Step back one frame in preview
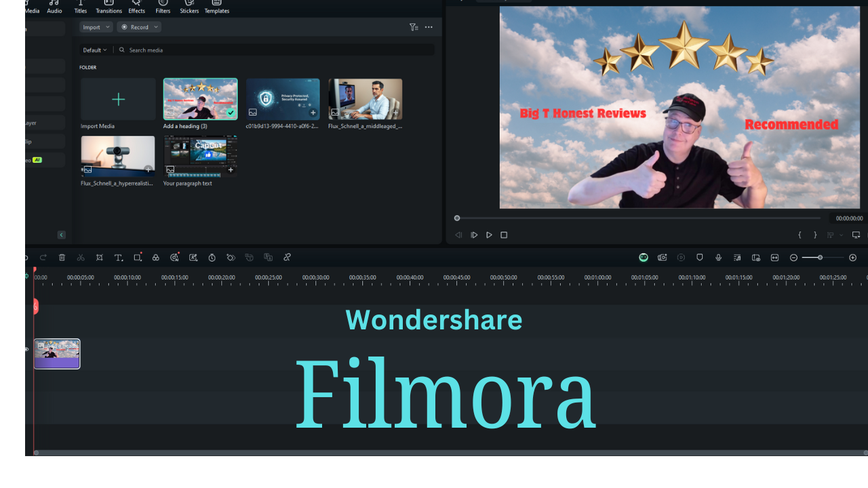Image resolution: width=868 pixels, height=488 pixels. click(458, 235)
